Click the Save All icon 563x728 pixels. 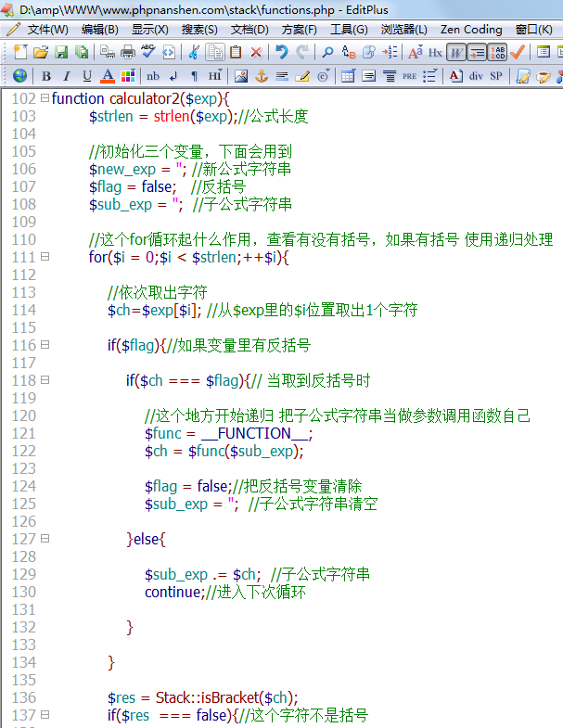(x=82, y=52)
